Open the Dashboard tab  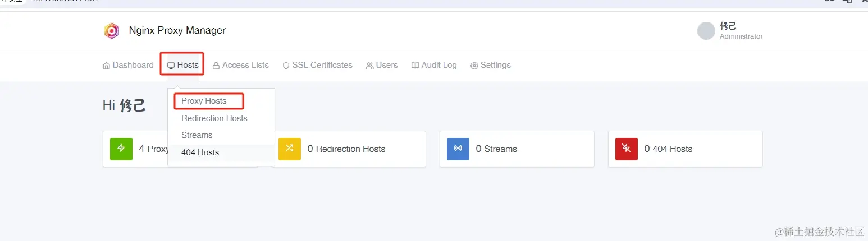[128, 65]
